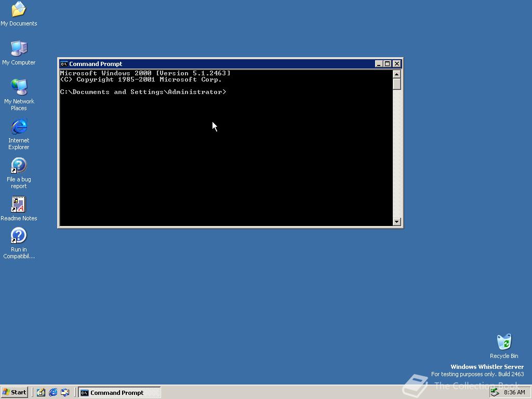
Task: Select the Readme Notes shortcut
Action: (19, 208)
